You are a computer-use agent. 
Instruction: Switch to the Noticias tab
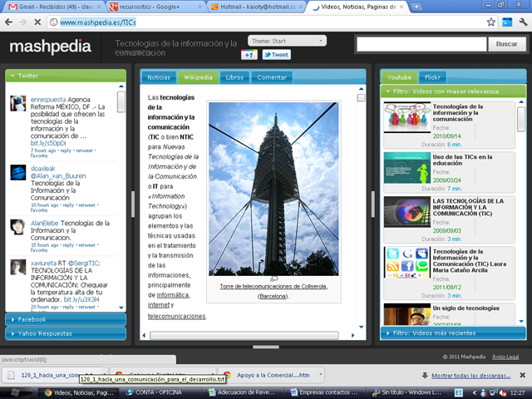pos(159,77)
